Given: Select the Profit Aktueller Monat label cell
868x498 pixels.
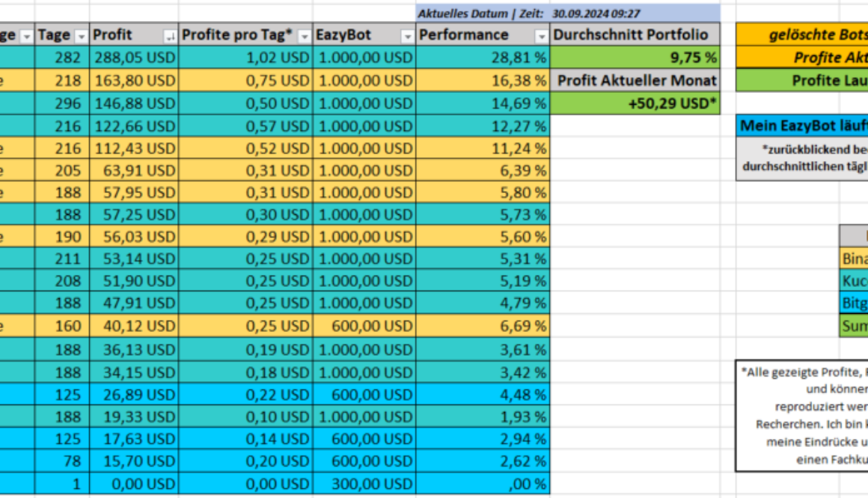Looking at the screenshot, I should point(635,81).
